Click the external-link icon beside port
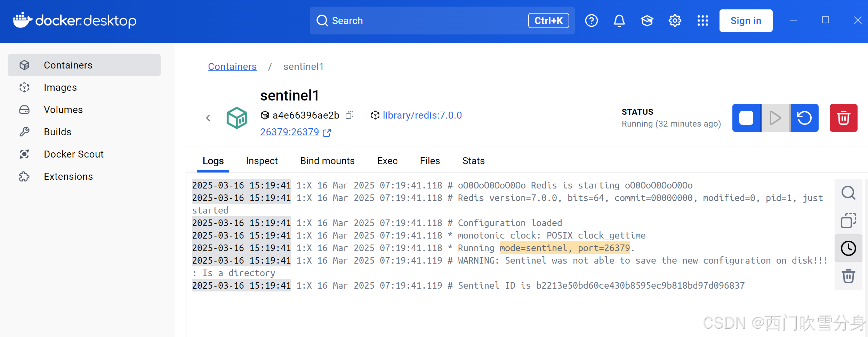Viewport: 868px width, 337px height. pyautogui.click(x=327, y=133)
